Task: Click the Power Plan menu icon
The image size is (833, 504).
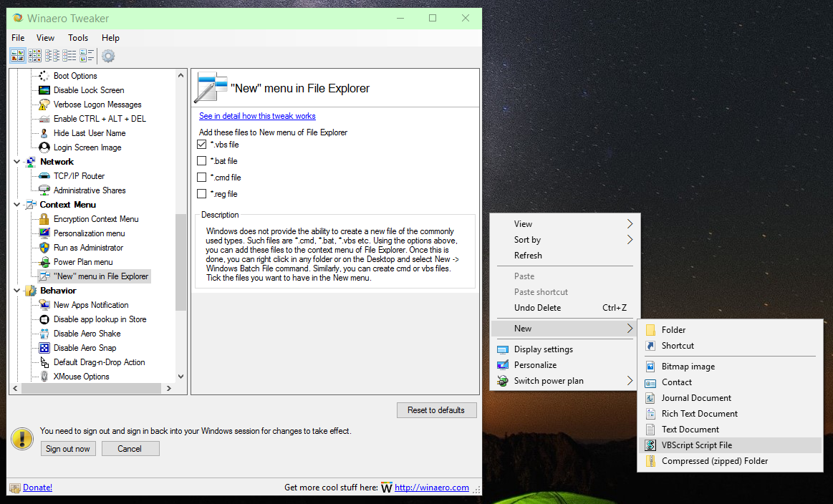Action: [44, 262]
